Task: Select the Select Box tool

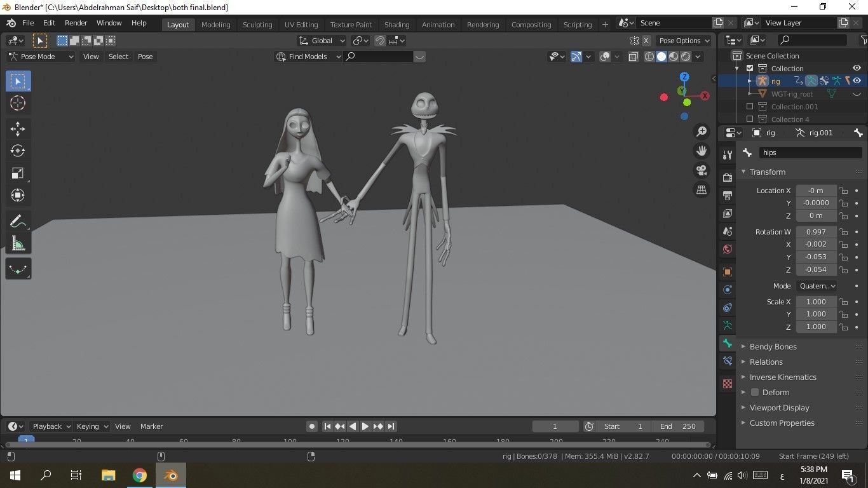Action: tap(18, 81)
